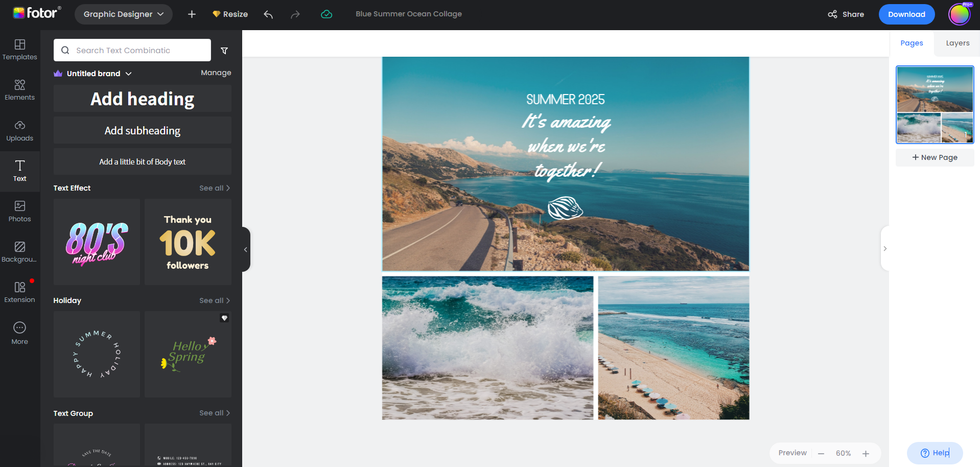This screenshot has width=980, height=467.
Task: Click the Blue Summer Ocean Collage title
Action: 409,14
